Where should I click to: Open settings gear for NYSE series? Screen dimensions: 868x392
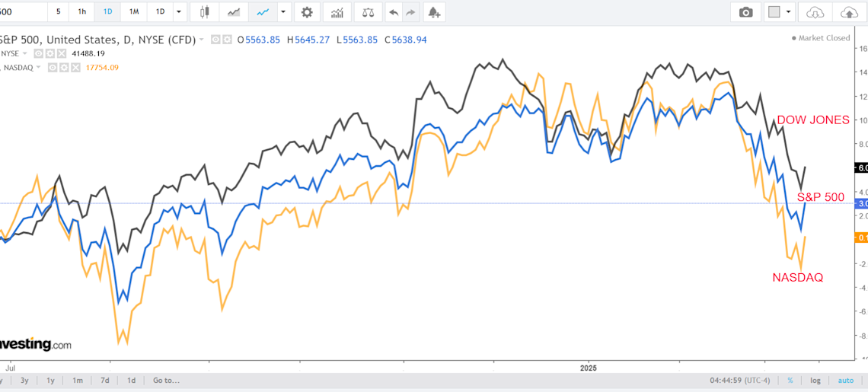[x=49, y=53]
